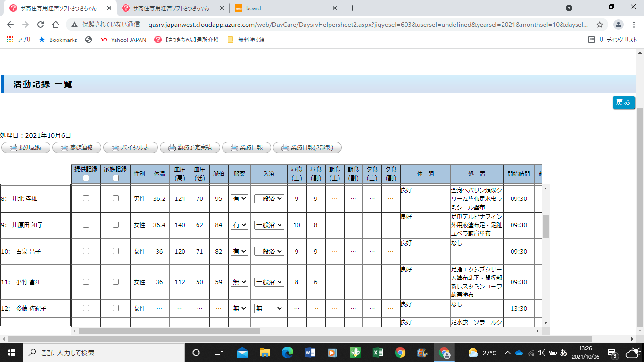Open the new tab plus button

352,8
